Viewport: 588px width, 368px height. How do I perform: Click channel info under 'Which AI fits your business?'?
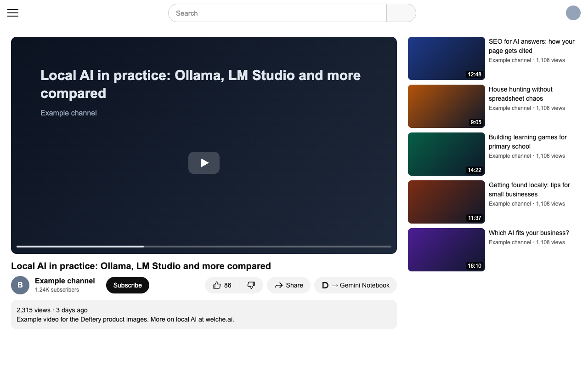(x=527, y=242)
